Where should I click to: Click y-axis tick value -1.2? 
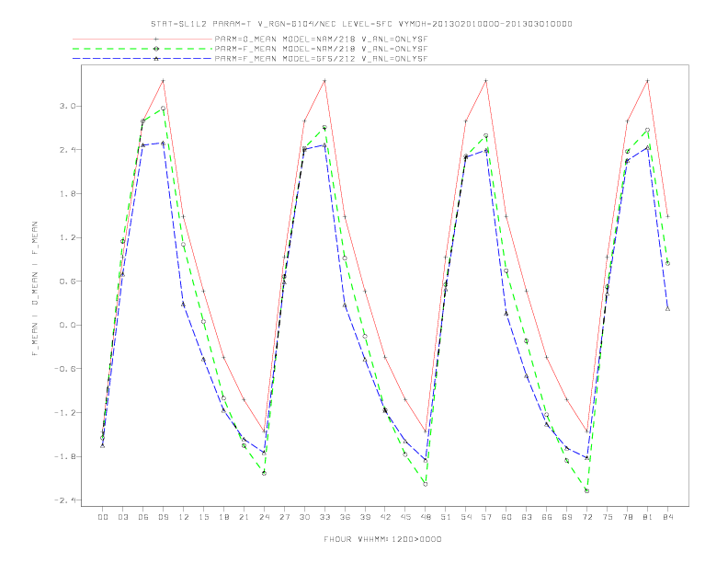[x=64, y=413]
